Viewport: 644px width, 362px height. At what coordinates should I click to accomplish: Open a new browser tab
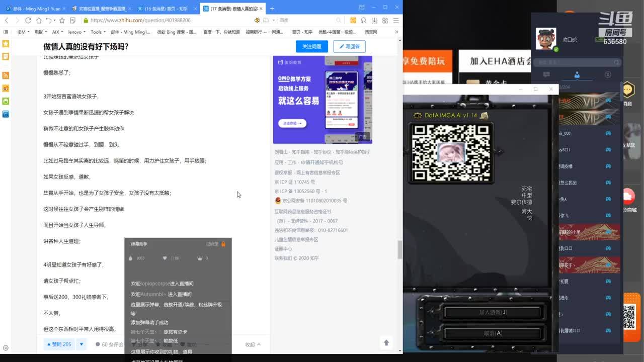272,8
